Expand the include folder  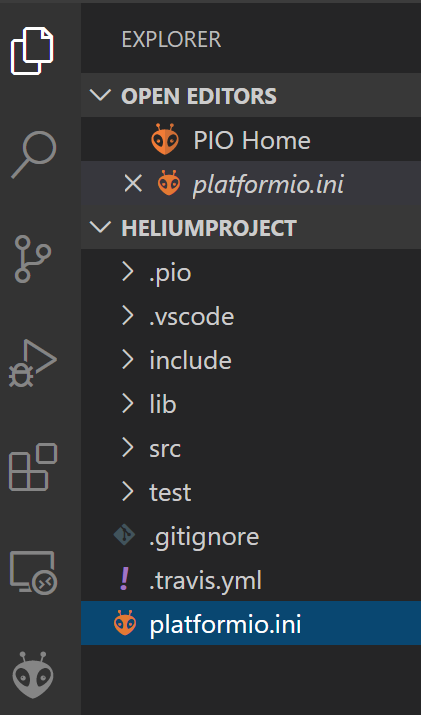tap(251, 360)
